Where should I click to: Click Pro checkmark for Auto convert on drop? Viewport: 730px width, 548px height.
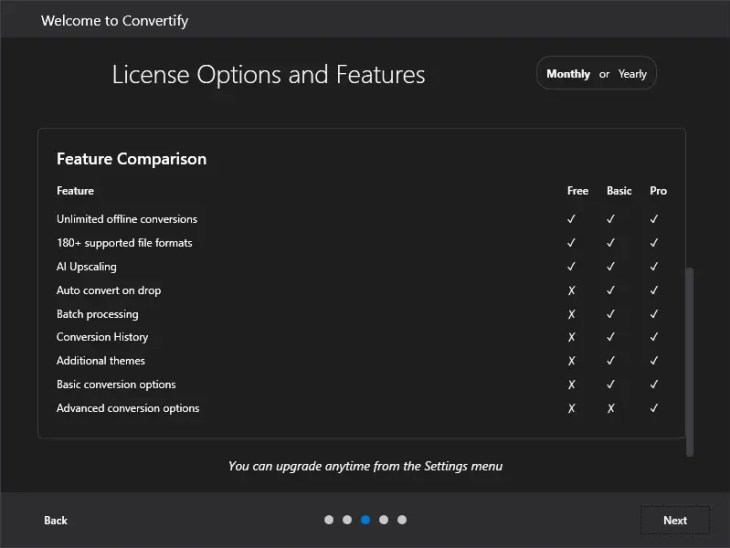(x=654, y=291)
